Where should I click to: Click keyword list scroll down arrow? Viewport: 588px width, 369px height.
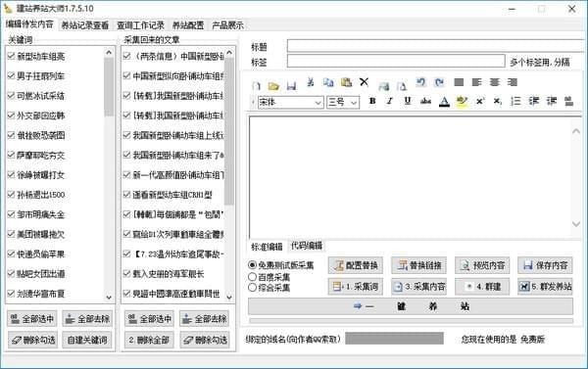pyautogui.click(x=109, y=298)
